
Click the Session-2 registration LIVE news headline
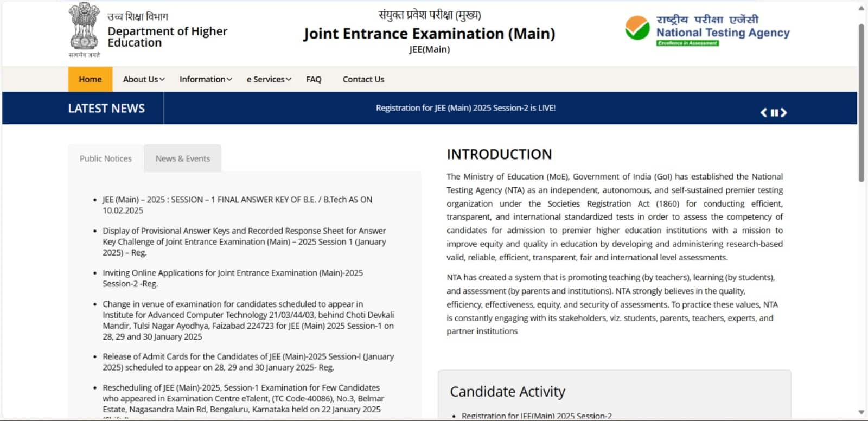click(x=465, y=108)
